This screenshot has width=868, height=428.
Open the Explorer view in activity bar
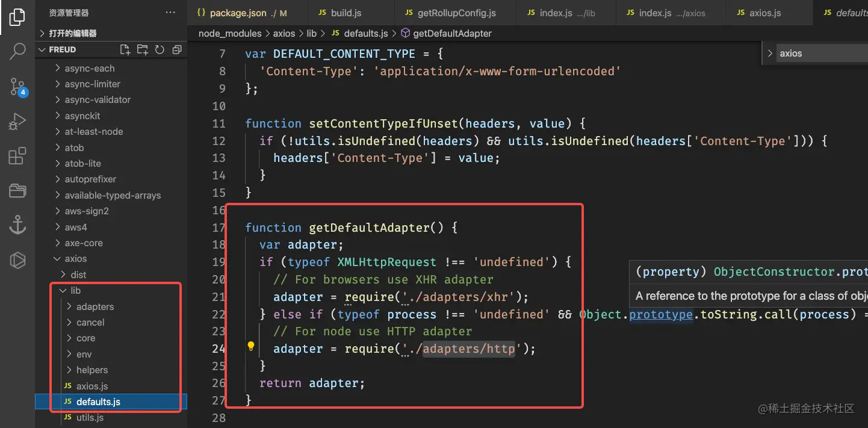[x=17, y=17]
